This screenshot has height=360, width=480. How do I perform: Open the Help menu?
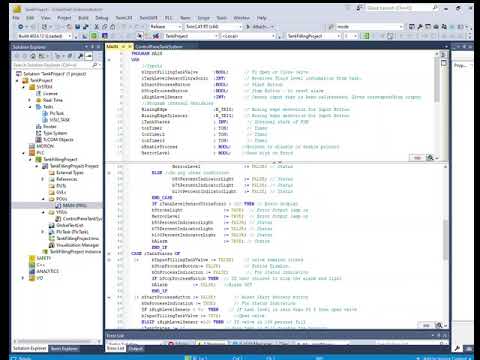(x=262, y=18)
